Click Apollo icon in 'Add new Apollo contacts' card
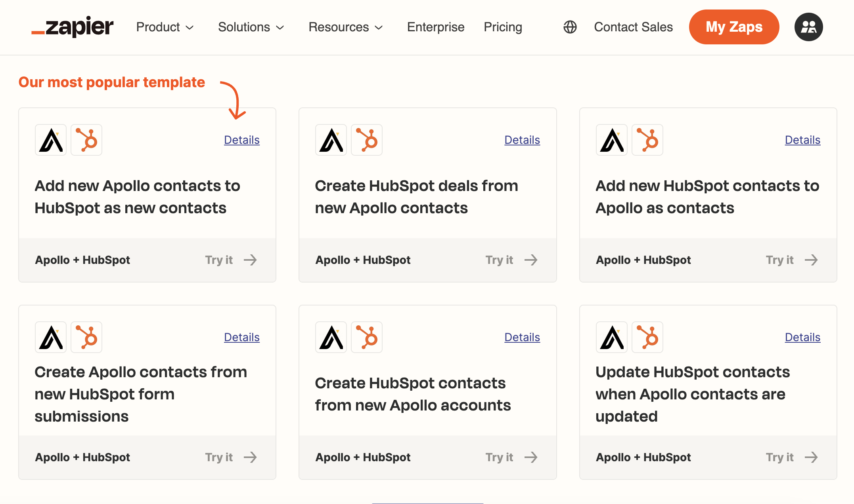Screen dimensions: 854x504 tap(51, 140)
